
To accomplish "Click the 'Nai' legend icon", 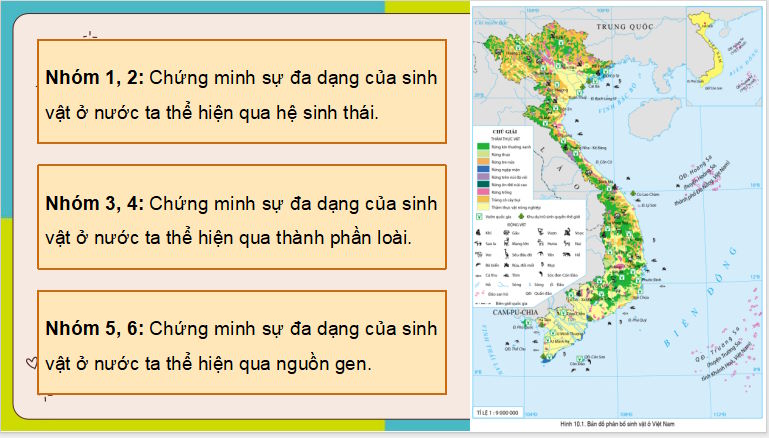I will click(566, 243).
